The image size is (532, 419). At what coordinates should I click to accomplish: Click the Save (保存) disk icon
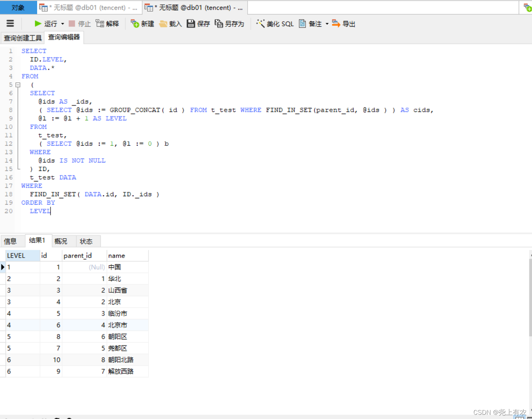tap(191, 24)
